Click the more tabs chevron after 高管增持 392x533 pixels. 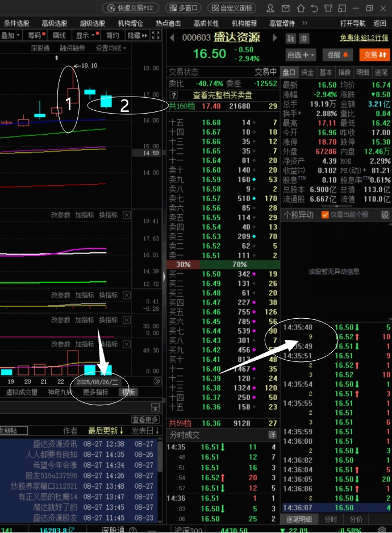305,23
